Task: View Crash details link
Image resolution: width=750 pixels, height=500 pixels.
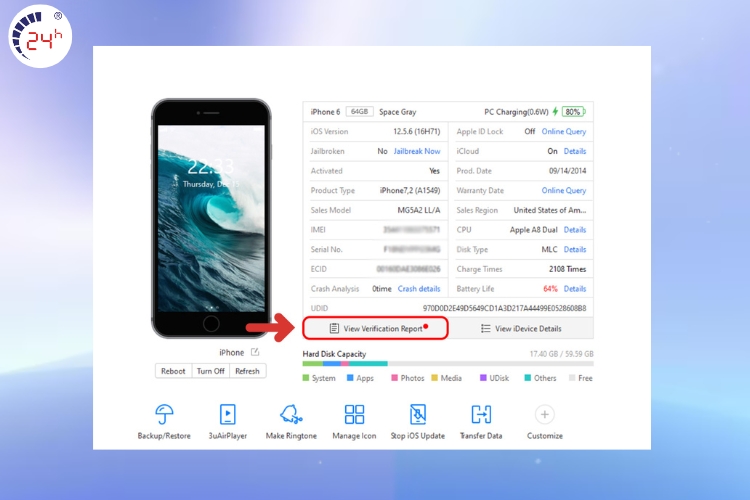Action: coord(419,289)
